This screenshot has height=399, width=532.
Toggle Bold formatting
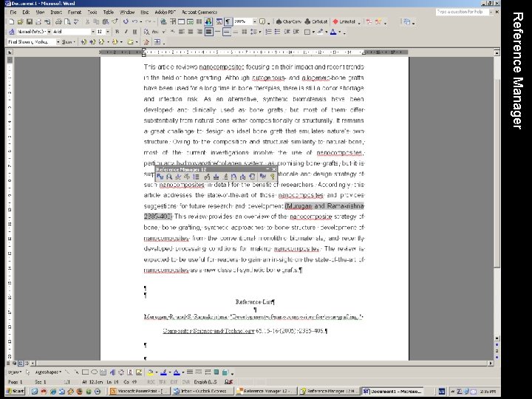(x=117, y=32)
